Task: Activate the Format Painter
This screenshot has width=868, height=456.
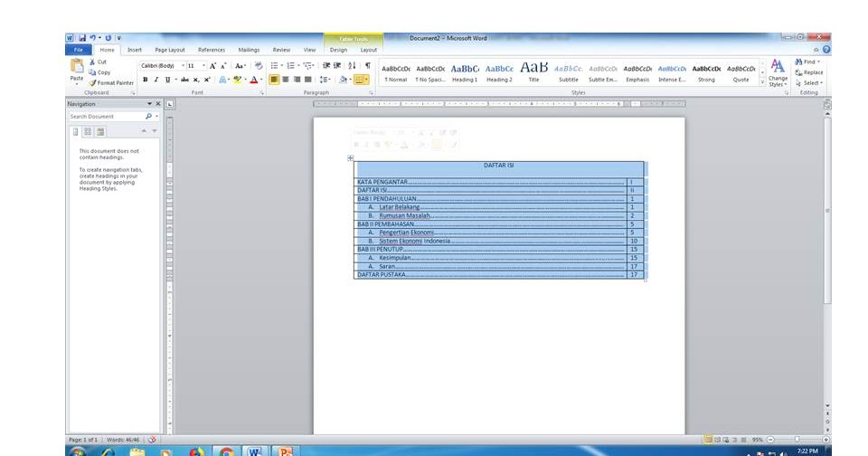Action: [x=111, y=83]
